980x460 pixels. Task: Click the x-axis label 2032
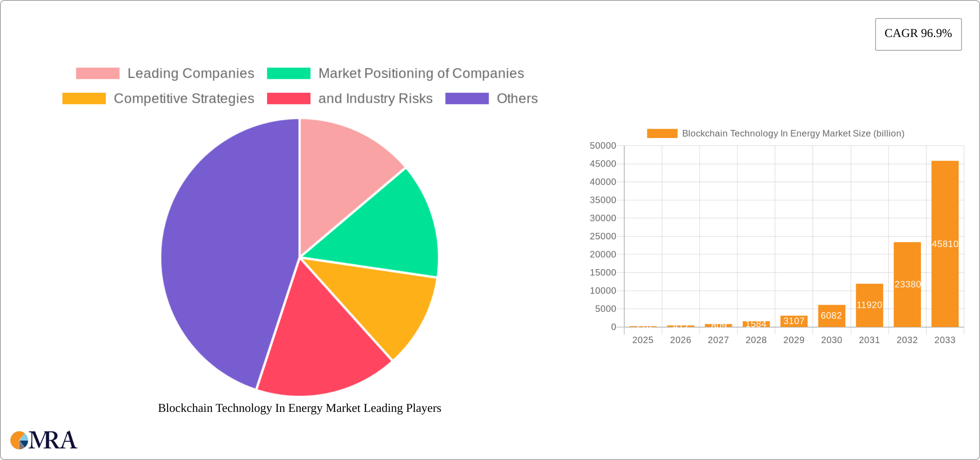tap(907, 340)
